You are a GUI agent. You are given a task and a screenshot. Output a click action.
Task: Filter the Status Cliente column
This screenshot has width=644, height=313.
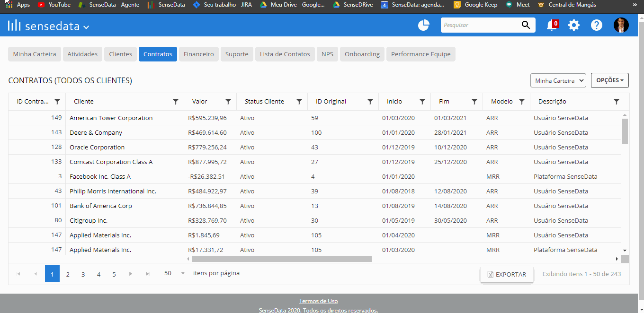coord(299,102)
